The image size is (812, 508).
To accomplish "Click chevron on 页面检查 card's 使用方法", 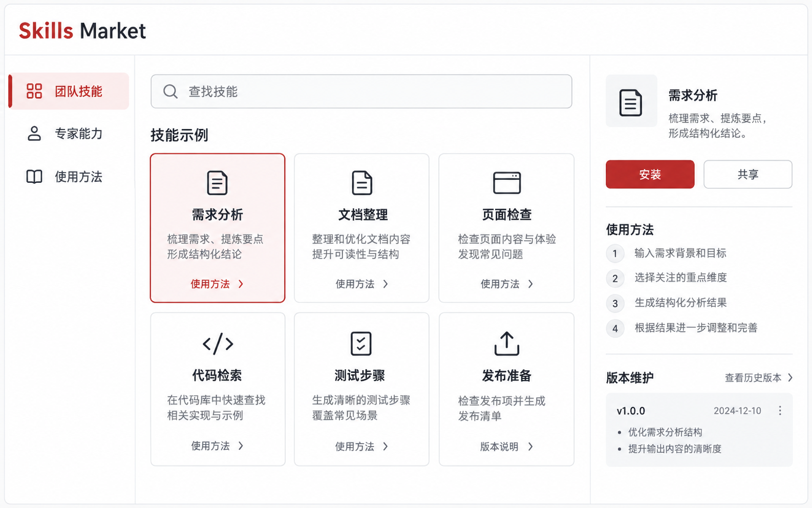I will [531, 284].
